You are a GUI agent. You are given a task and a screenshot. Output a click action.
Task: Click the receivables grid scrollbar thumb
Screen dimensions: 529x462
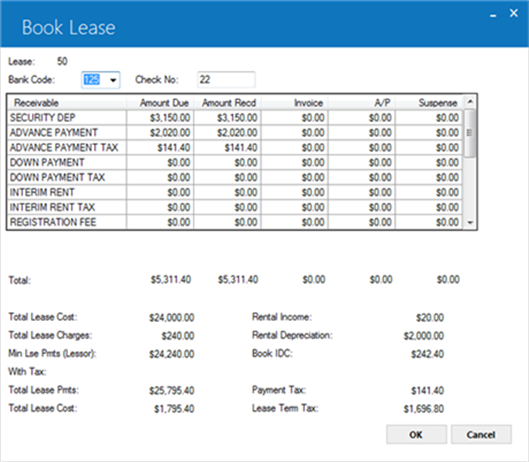click(x=470, y=133)
